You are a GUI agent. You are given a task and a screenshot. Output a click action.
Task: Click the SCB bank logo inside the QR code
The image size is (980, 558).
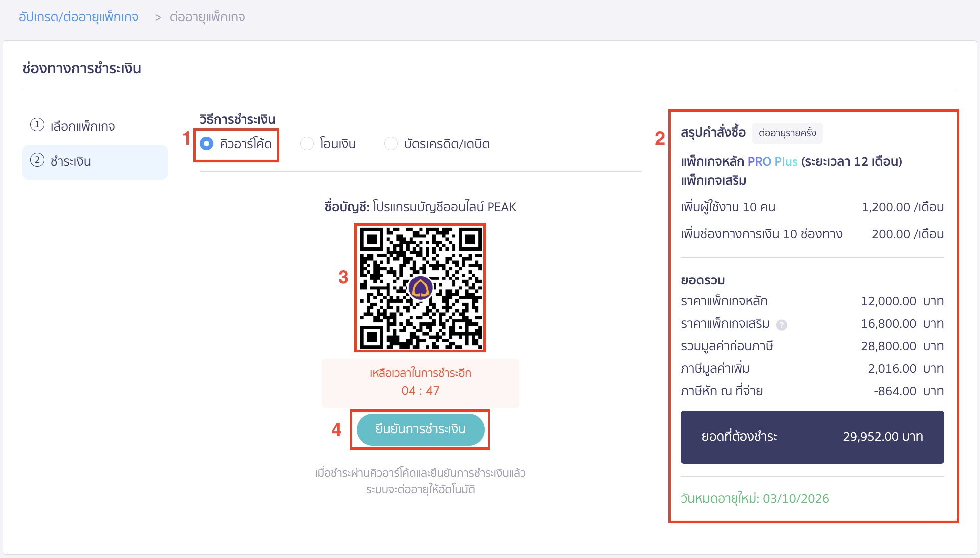tap(420, 288)
